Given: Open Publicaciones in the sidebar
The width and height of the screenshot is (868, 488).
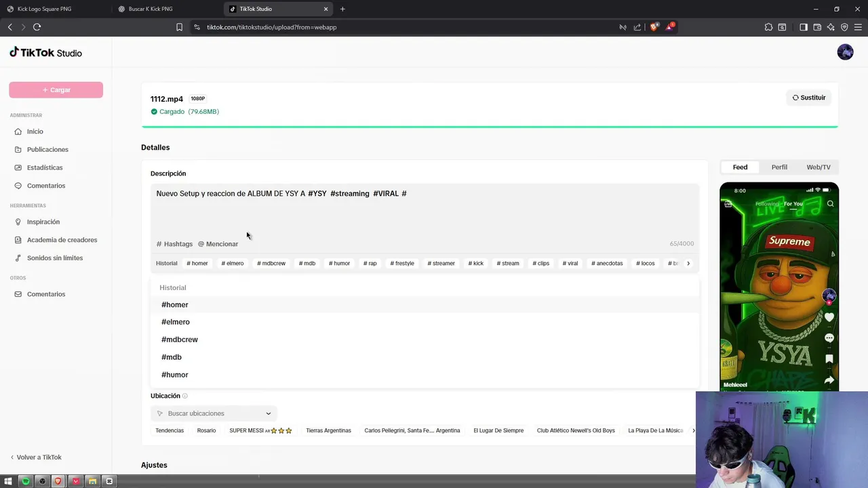Looking at the screenshot, I should pos(47,149).
